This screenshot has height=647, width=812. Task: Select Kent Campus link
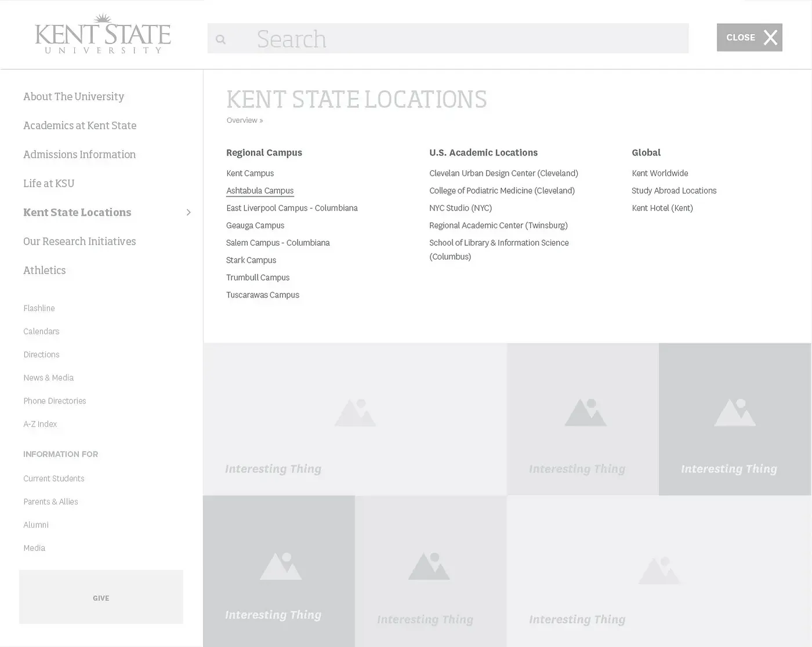(x=250, y=173)
